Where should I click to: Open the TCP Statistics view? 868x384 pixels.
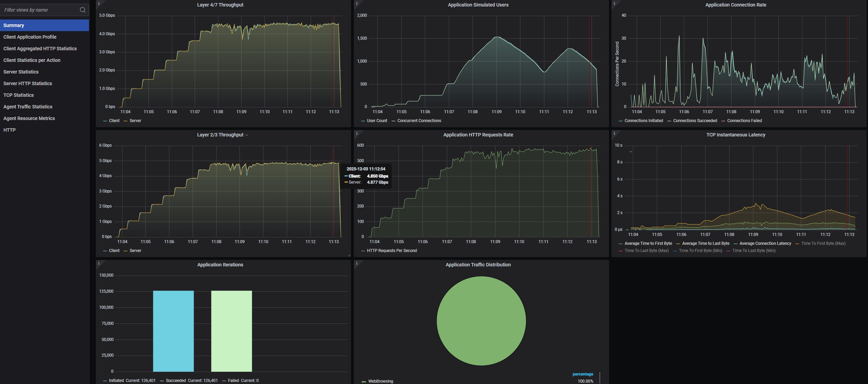[x=18, y=95]
